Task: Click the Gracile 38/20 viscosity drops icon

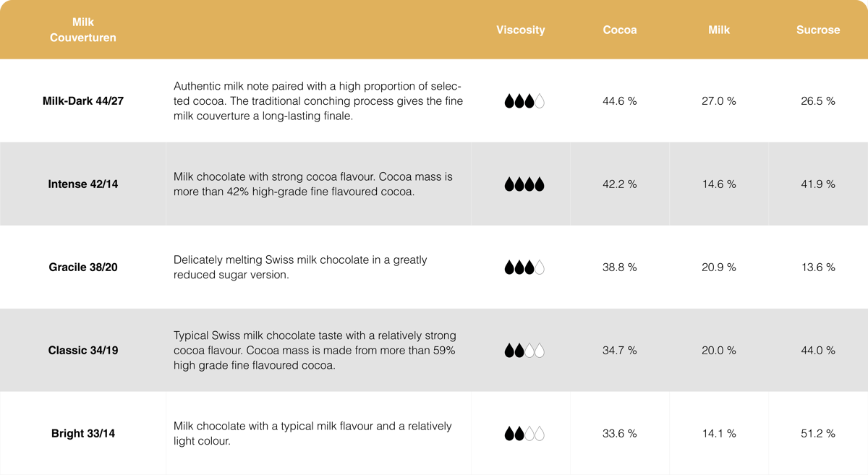Action: (x=524, y=268)
